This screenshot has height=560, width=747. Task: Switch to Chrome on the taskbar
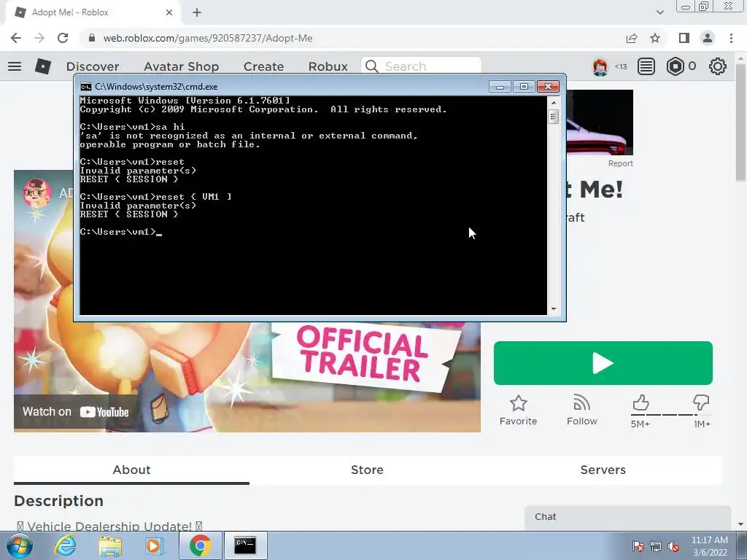tap(200, 545)
